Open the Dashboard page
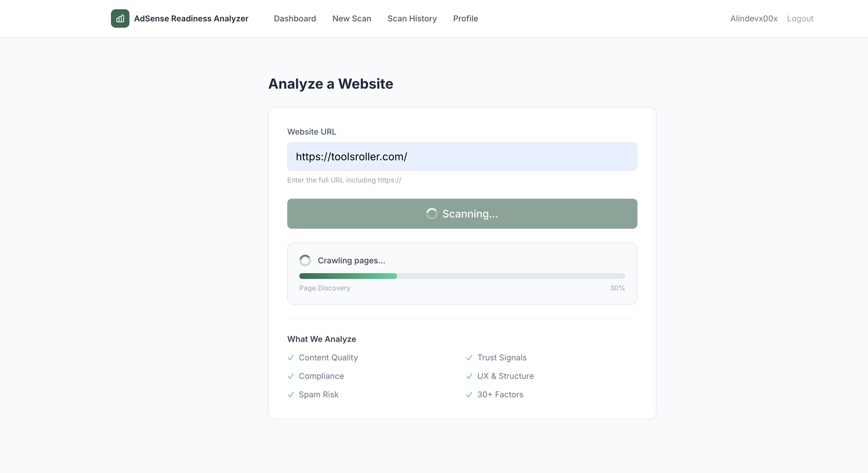This screenshot has width=868, height=473. (x=295, y=18)
